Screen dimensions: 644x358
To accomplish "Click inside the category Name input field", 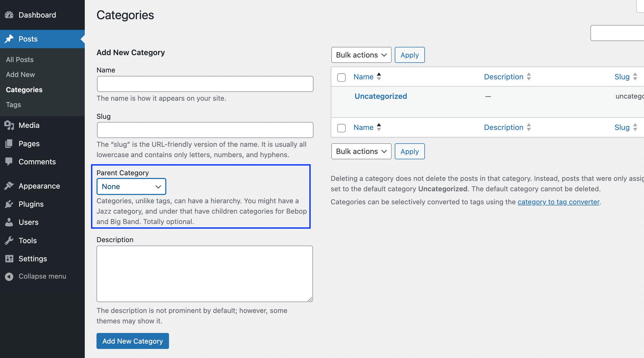I will tap(204, 84).
